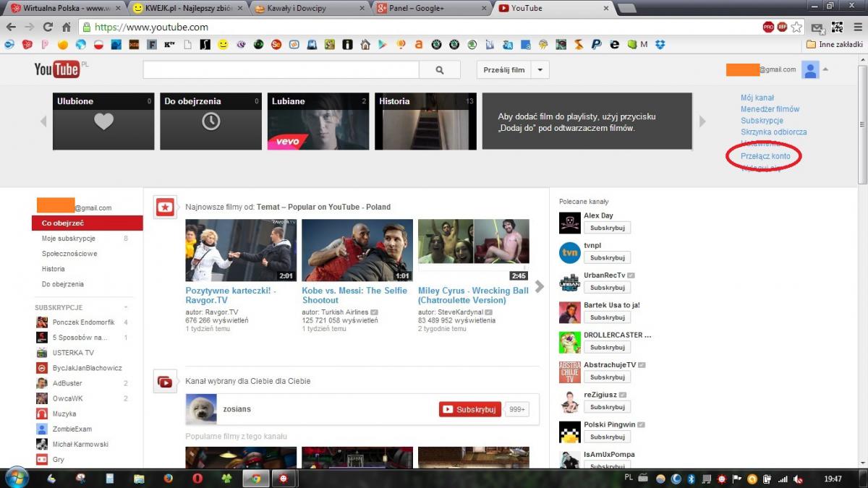Click the search magnifier button
This screenshot has height=488, width=868.
pos(440,70)
